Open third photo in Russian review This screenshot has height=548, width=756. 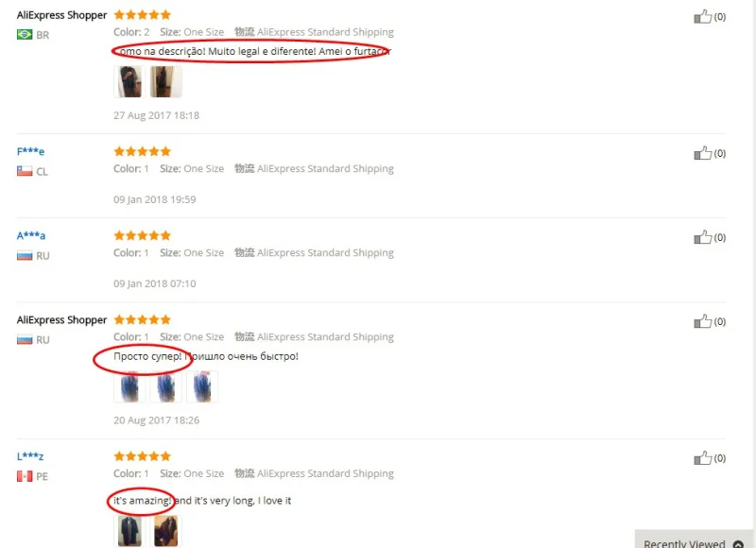(x=202, y=386)
